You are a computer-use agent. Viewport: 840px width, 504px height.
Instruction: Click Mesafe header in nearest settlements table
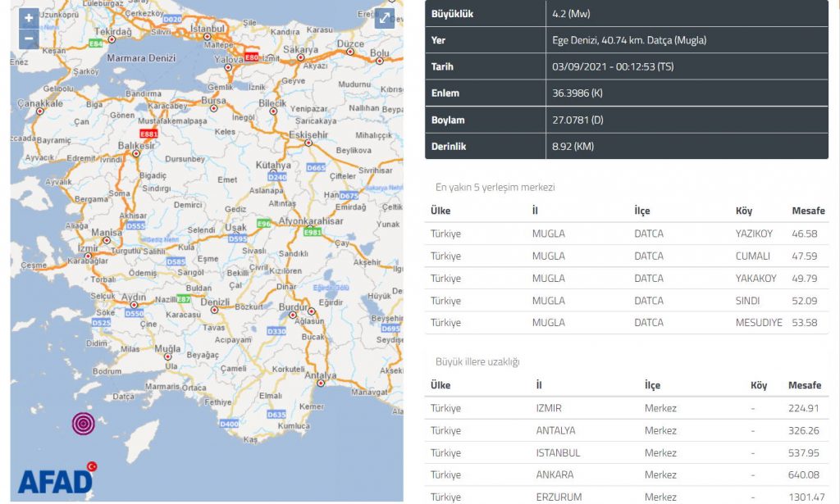(808, 211)
